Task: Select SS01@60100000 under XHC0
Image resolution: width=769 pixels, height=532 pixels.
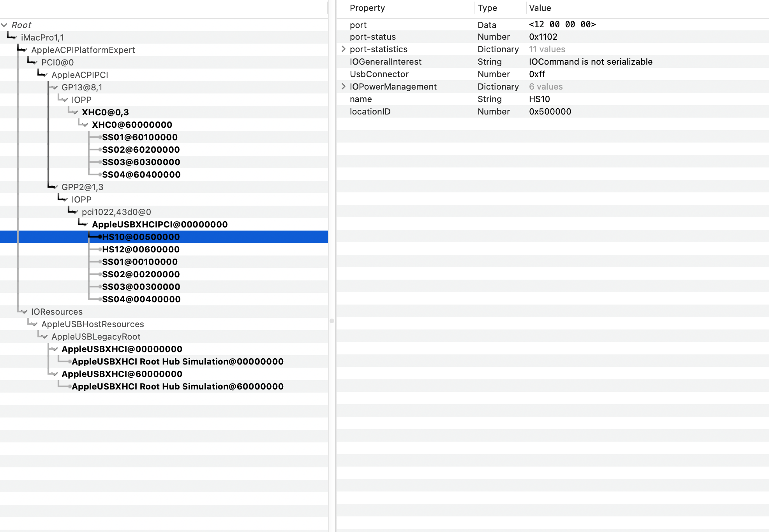Action: click(139, 137)
